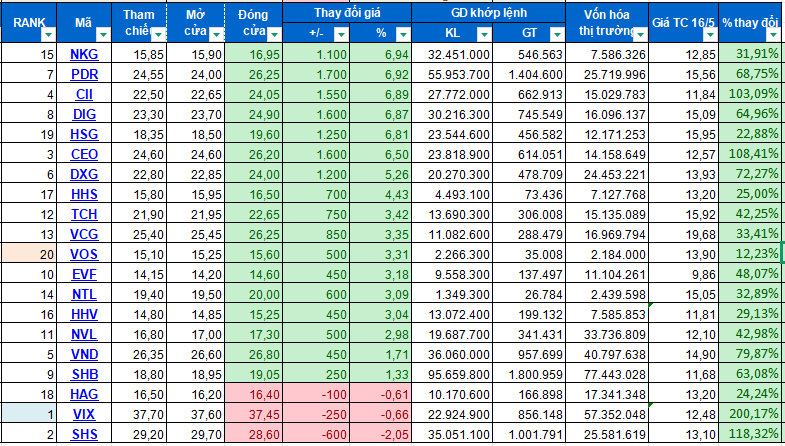Open the DXG ticker link
The width and height of the screenshot is (785, 446).
click(84, 174)
